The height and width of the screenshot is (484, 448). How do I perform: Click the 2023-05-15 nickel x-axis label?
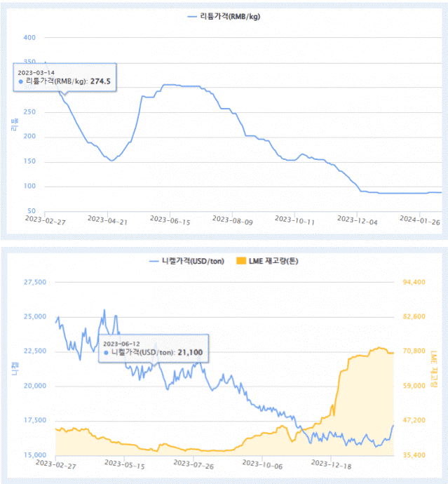(124, 464)
